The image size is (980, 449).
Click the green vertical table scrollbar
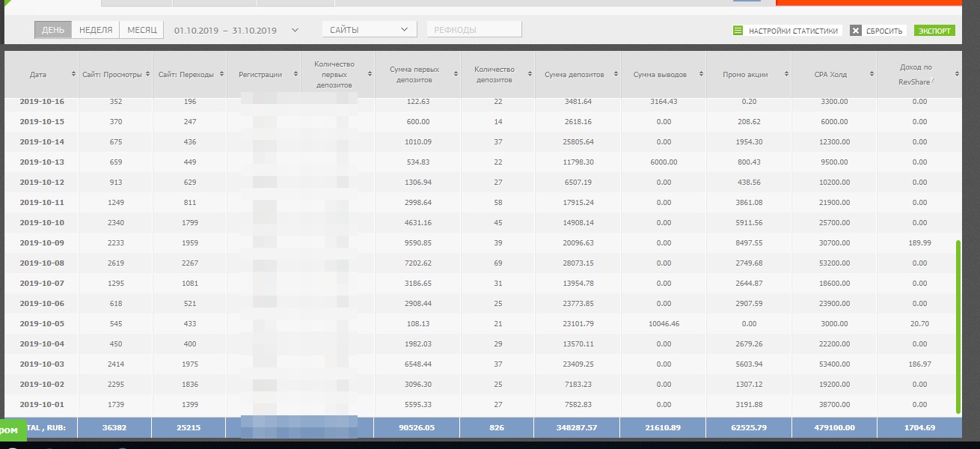coord(958,326)
